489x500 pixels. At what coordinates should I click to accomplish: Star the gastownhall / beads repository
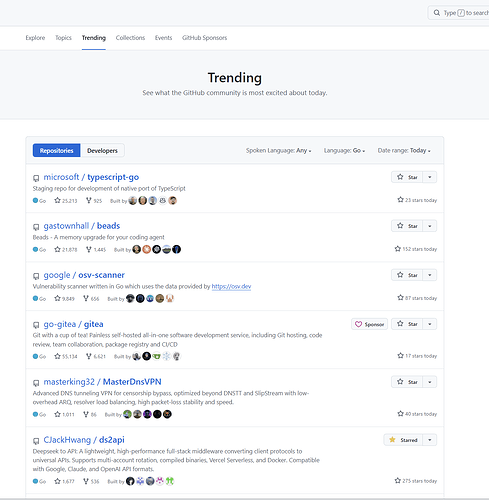point(407,226)
